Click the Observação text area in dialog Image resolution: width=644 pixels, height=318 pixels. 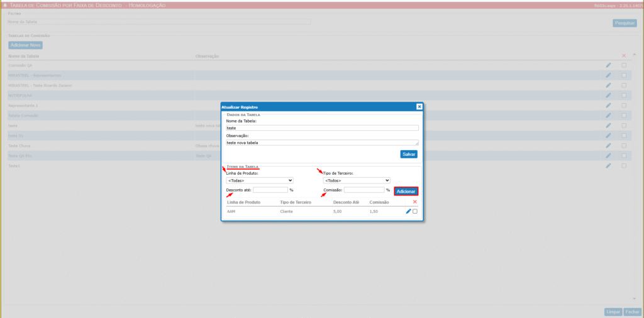click(x=321, y=143)
